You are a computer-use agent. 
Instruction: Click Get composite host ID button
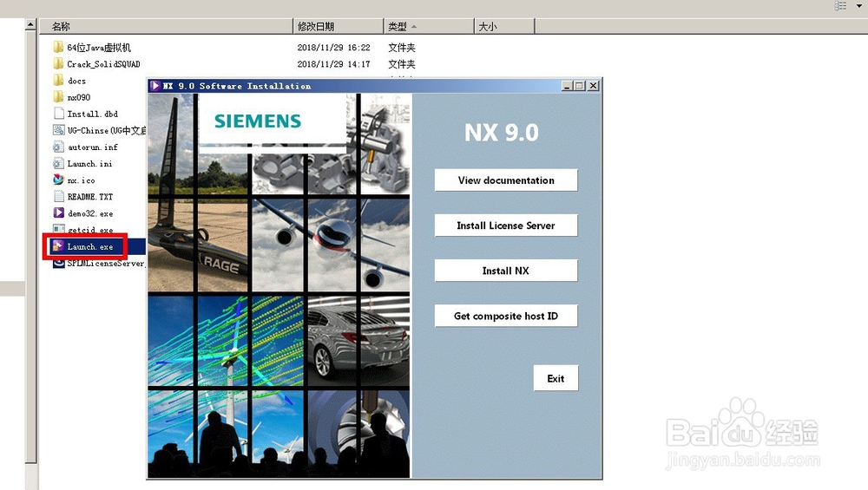pos(506,316)
